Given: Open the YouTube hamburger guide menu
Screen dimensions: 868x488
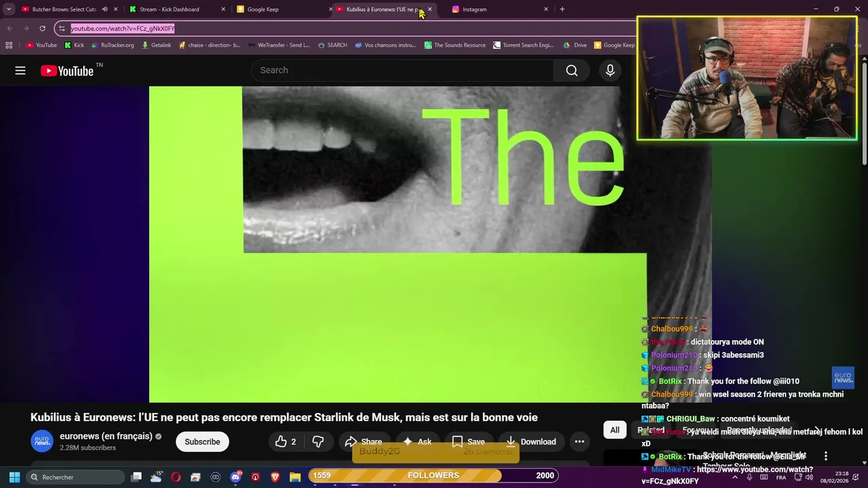Looking at the screenshot, I should pyautogui.click(x=20, y=70).
